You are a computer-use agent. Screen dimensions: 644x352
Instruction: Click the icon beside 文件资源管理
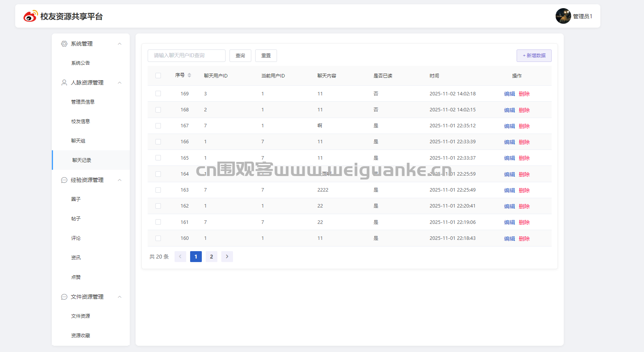64,297
